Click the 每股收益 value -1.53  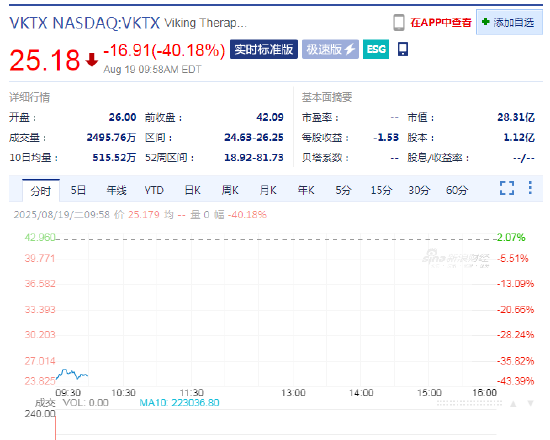click(386, 138)
